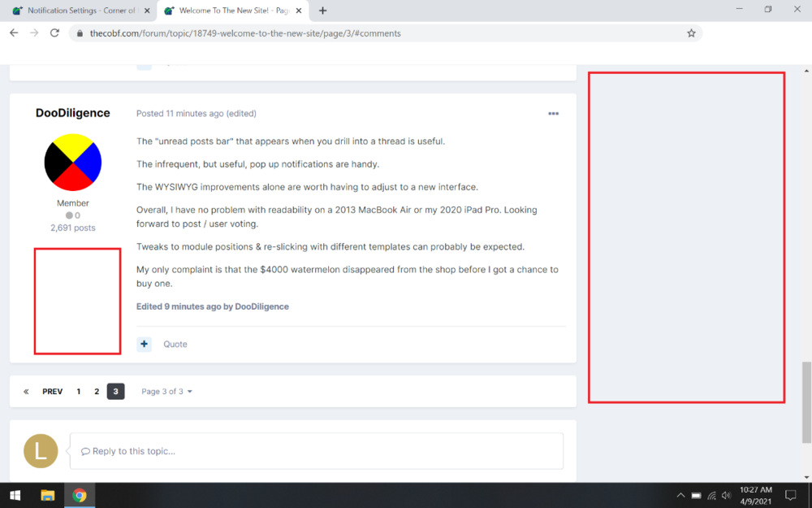812x508 pixels.
Task: Click DooDiligence's colorful avatar
Action: 72,163
